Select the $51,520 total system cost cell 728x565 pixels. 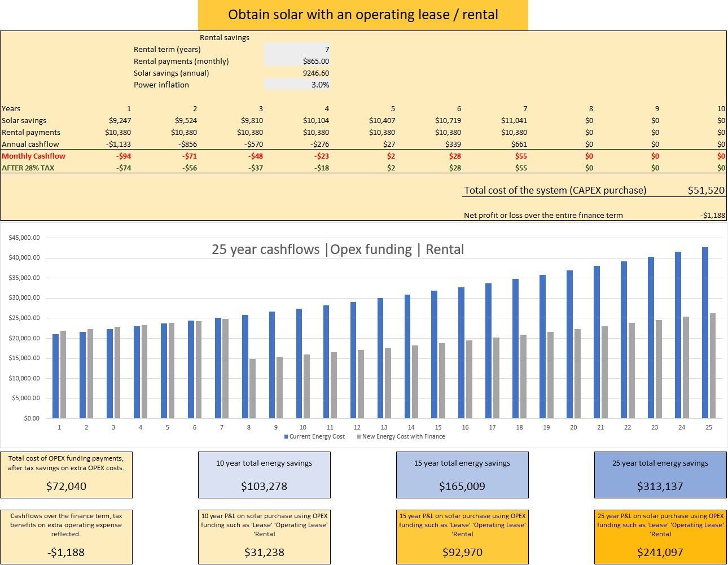tap(705, 190)
